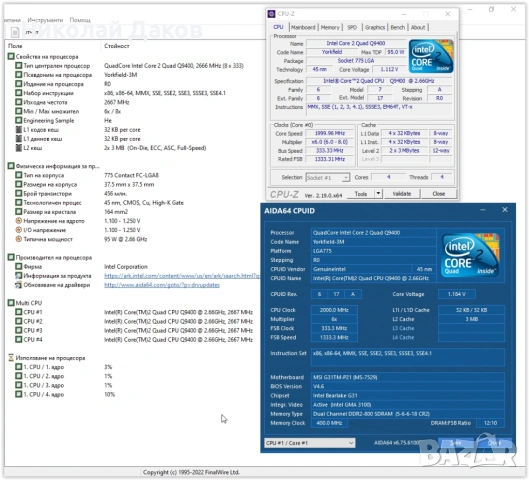Click the MSI G31TM-P21 motherboard field
This screenshot has height=480, width=529.
408,377
